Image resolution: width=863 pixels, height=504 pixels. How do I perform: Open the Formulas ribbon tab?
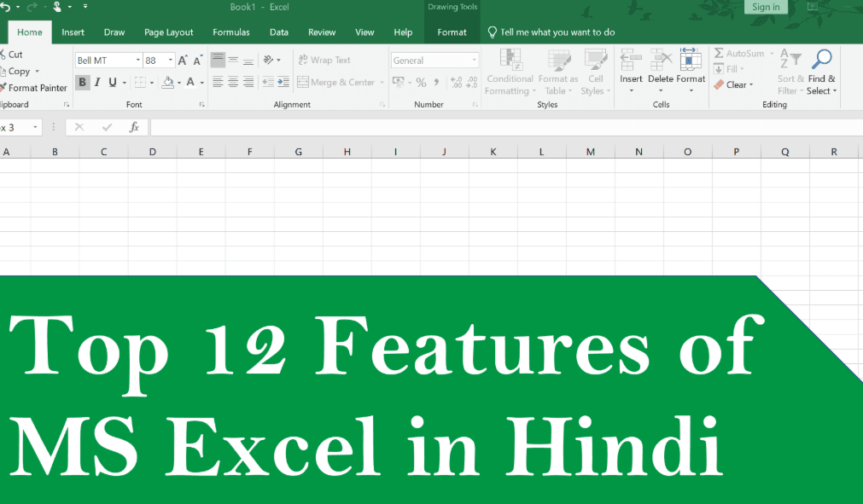pos(230,32)
